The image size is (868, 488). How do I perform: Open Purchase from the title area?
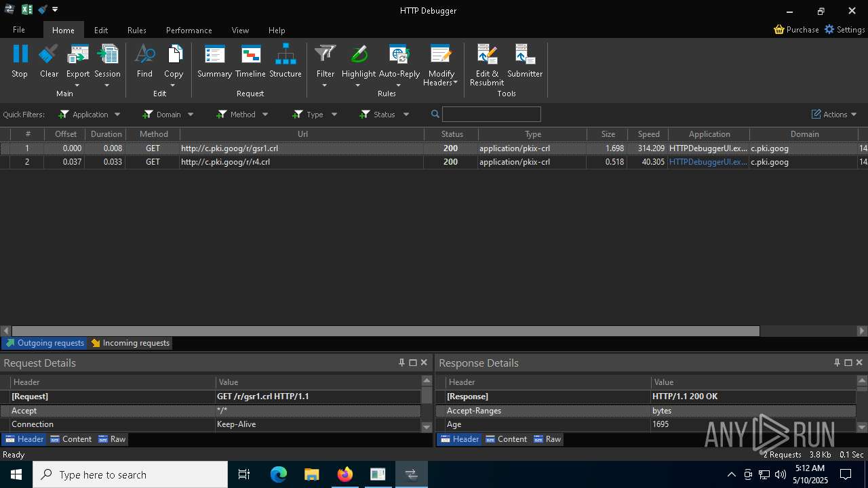point(796,30)
